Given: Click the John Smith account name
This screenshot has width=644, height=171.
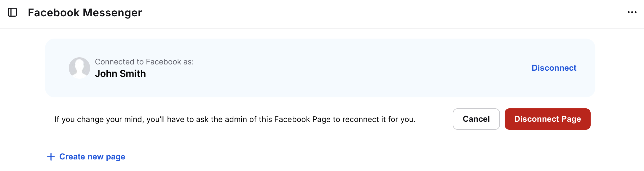Looking at the screenshot, I should pyautogui.click(x=120, y=74).
